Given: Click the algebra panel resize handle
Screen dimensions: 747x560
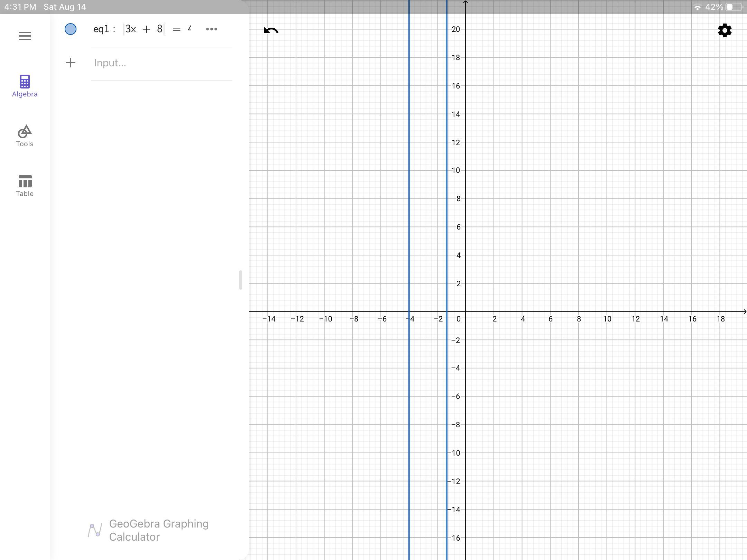Looking at the screenshot, I should point(240,280).
